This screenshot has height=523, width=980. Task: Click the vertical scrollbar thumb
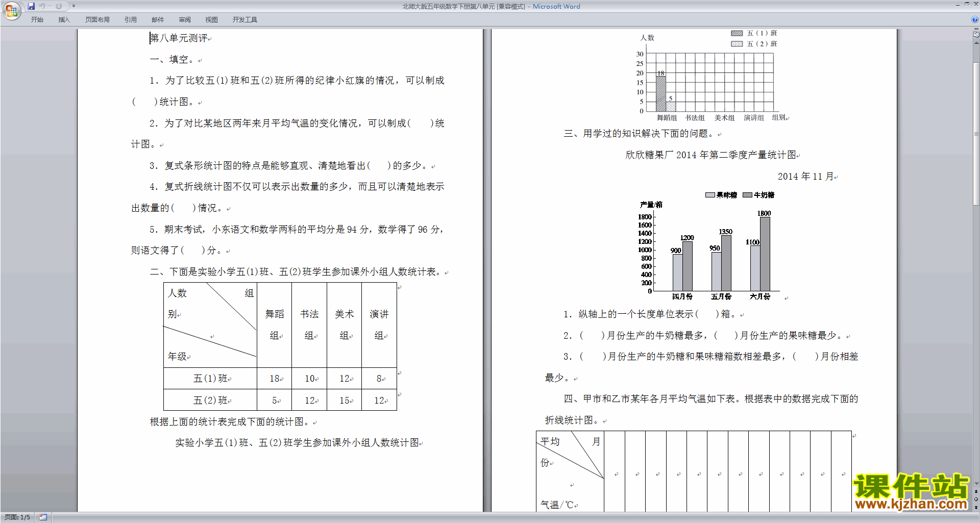(976, 134)
